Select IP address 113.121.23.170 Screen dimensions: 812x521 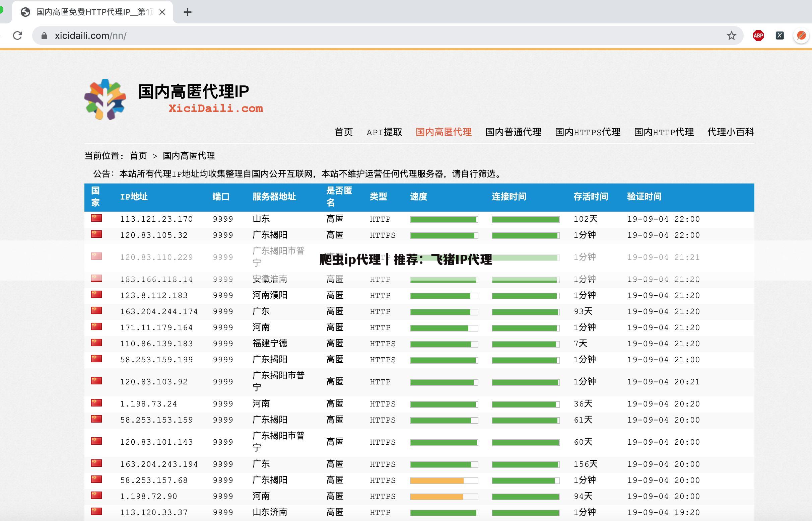156,219
